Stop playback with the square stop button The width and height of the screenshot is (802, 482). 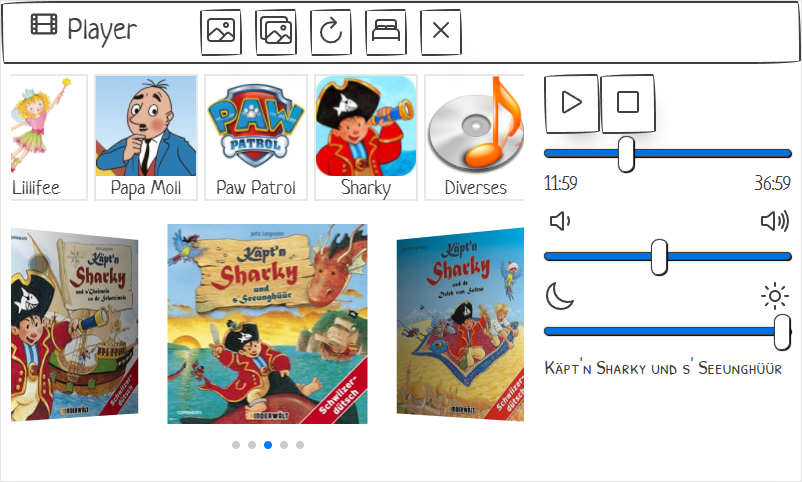[x=628, y=103]
